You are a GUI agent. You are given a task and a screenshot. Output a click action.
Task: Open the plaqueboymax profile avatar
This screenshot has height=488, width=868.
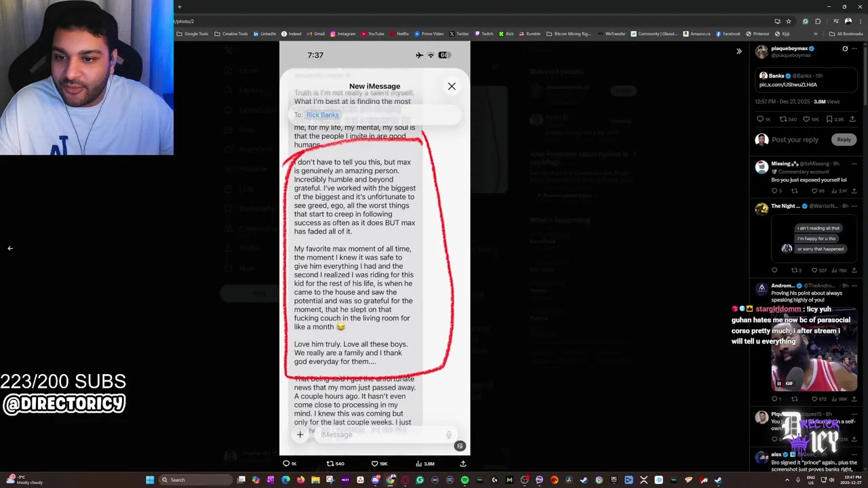point(762,52)
